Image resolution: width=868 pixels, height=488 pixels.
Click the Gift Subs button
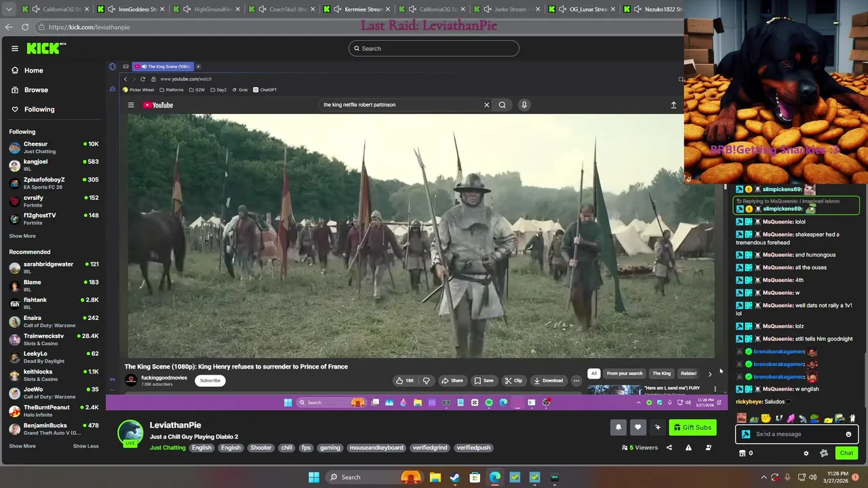pos(693,427)
